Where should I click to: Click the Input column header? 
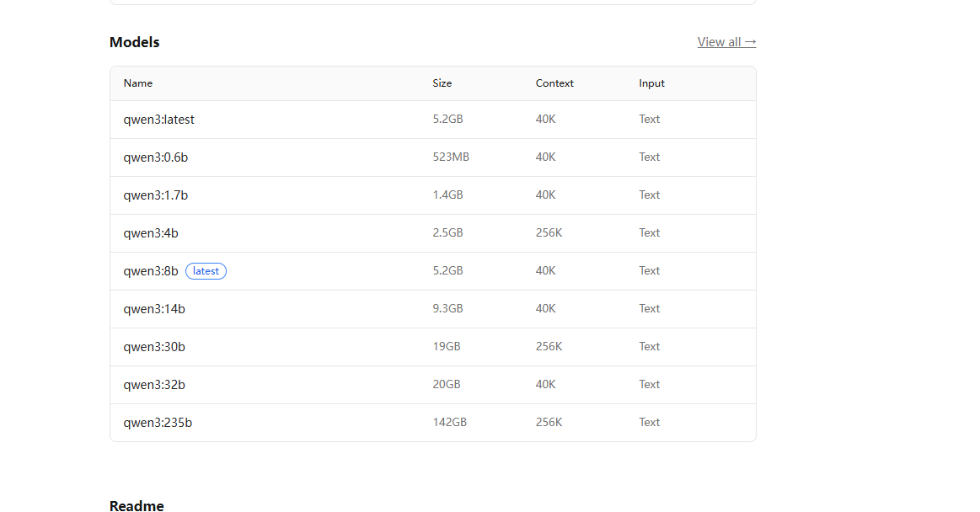(x=651, y=83)
